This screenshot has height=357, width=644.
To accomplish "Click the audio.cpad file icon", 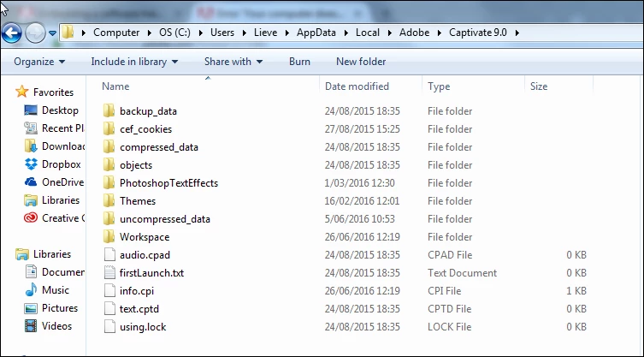I will (109, 255).
